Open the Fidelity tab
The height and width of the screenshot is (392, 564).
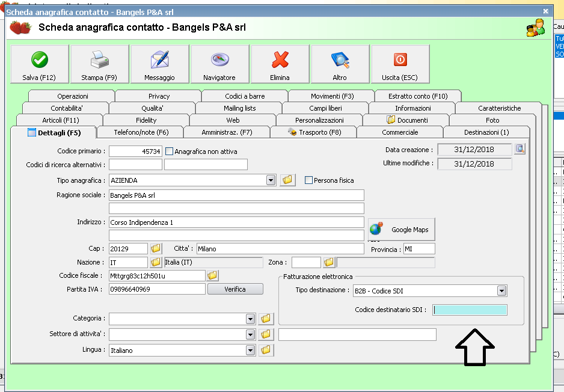[146, 120]
